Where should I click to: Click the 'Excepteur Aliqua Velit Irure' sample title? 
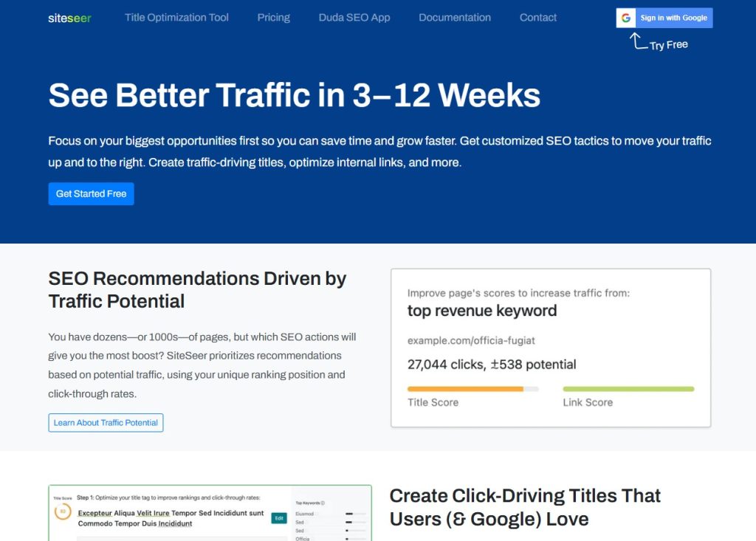click(171, 518)
